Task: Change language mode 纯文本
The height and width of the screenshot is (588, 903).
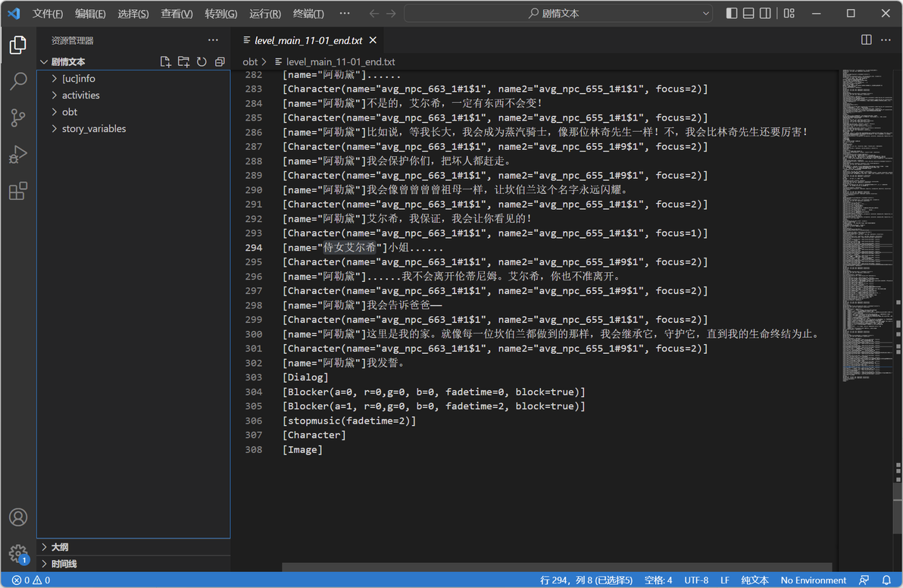Action: (x=755, y=580)
